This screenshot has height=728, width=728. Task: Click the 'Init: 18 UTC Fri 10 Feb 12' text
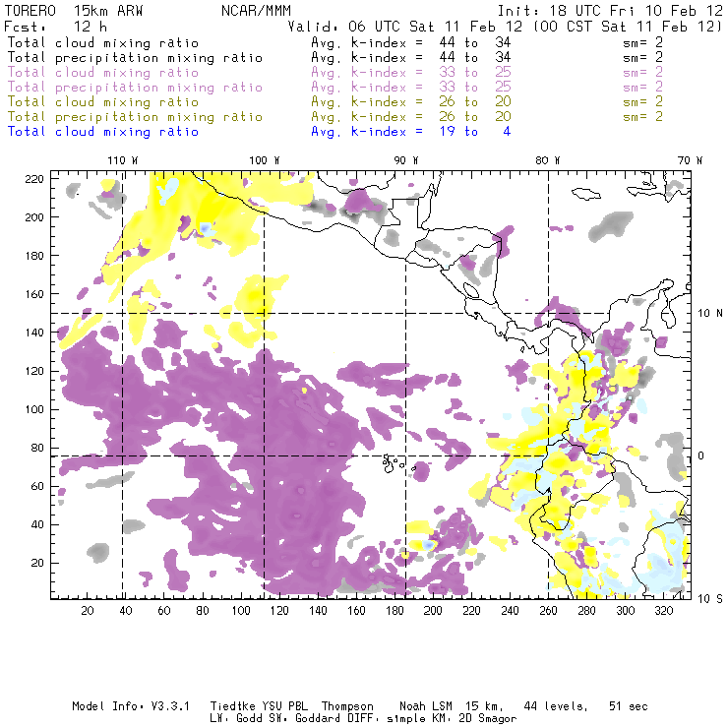(x=610, y=11)
